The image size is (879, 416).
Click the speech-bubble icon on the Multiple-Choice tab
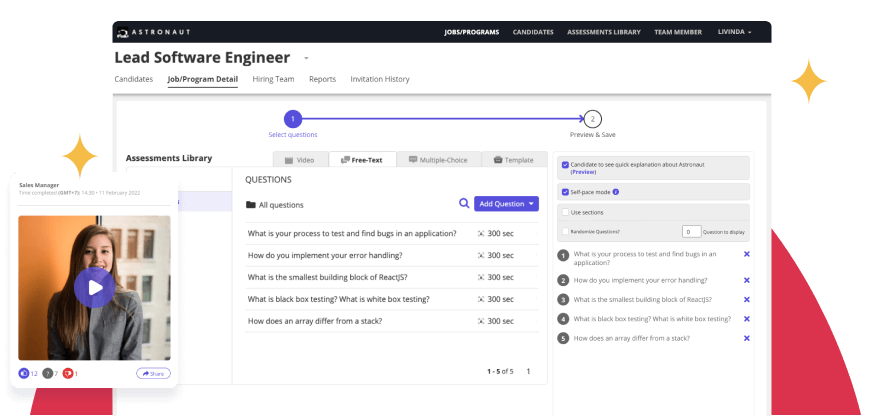(413, 160)
